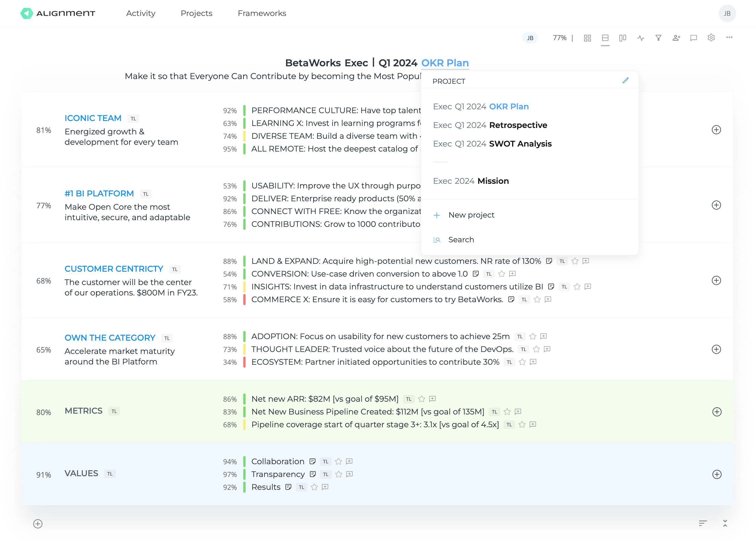The width and height of the screenshot is (756, 541).
Task: Open the grid layout view
Action: [588, 38]
